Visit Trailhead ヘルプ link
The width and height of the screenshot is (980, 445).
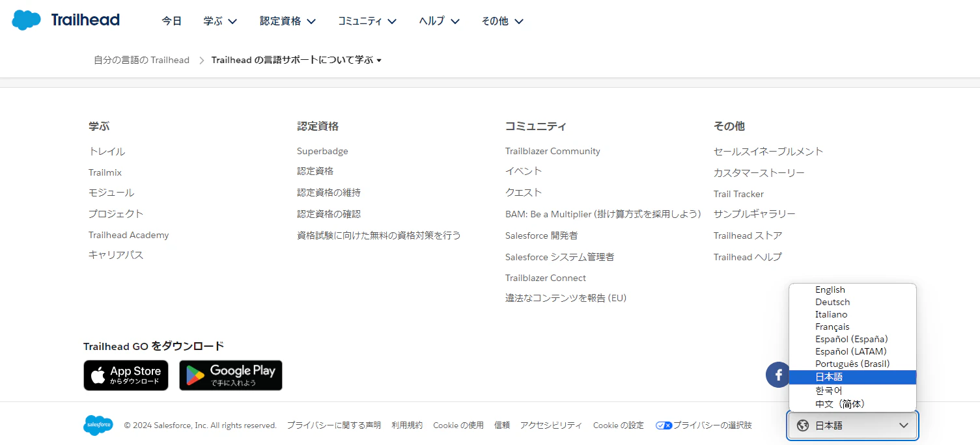pos(748,257)
